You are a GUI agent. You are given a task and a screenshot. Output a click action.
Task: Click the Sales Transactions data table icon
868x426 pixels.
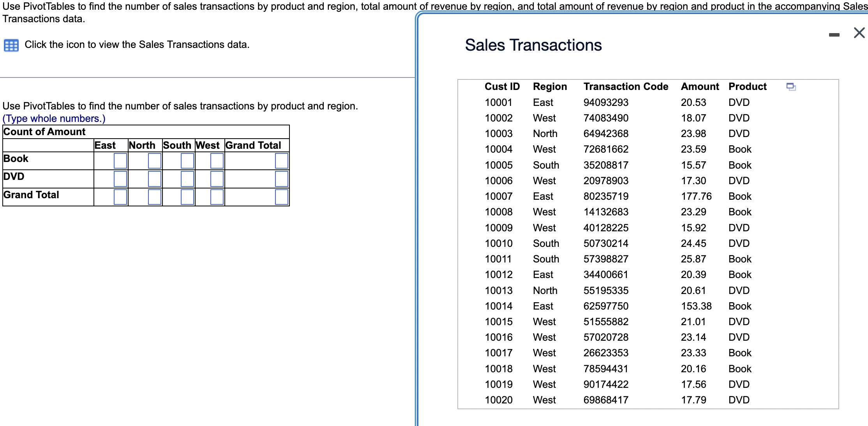pos(12,45)
